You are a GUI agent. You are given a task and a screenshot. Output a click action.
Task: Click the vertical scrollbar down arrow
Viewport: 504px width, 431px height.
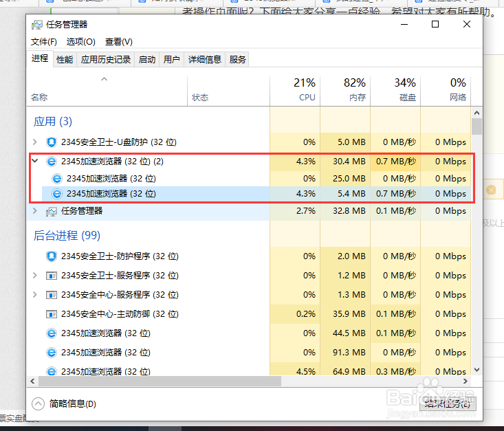tap(476, 370)
